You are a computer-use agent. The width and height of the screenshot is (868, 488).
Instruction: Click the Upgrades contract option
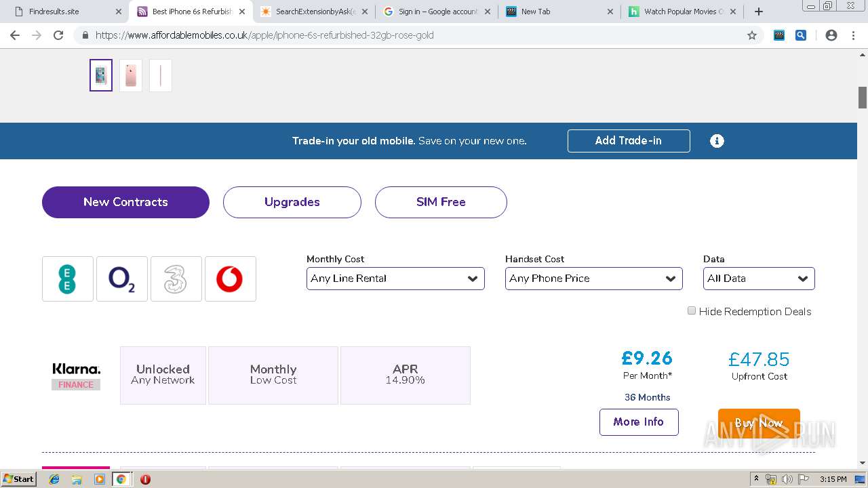tap(292, 202)
